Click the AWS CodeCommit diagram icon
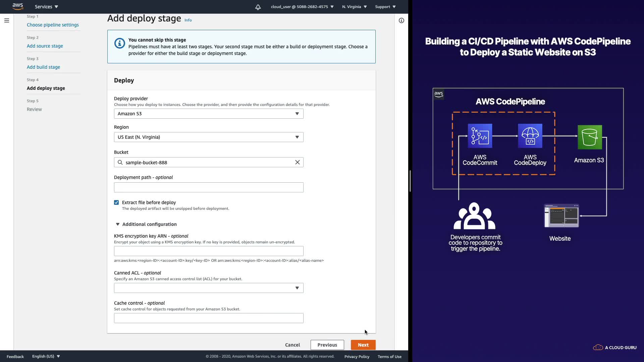The height and width of the screenshot is (362, 644). [480, 136]
